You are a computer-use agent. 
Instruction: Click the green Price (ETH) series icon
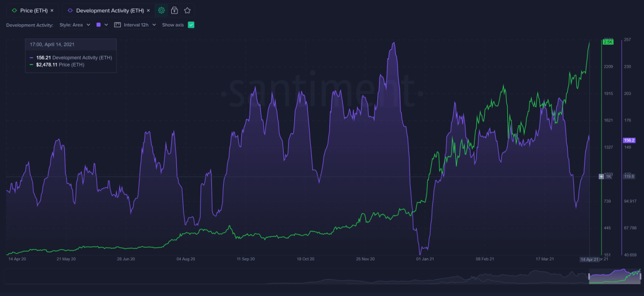pyautogui.click(x=14, y=10)
